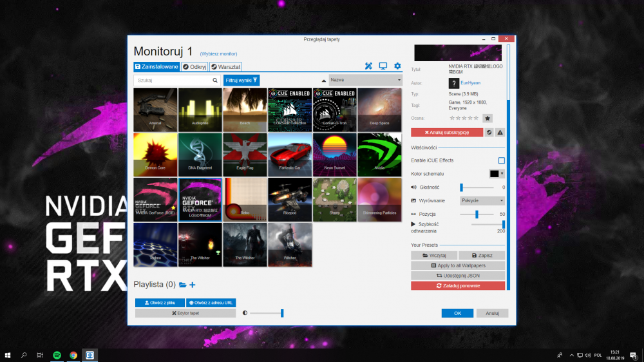
Task: Click Wallpaper Engine taskbar icon
Action: click(x=90, y=356)
